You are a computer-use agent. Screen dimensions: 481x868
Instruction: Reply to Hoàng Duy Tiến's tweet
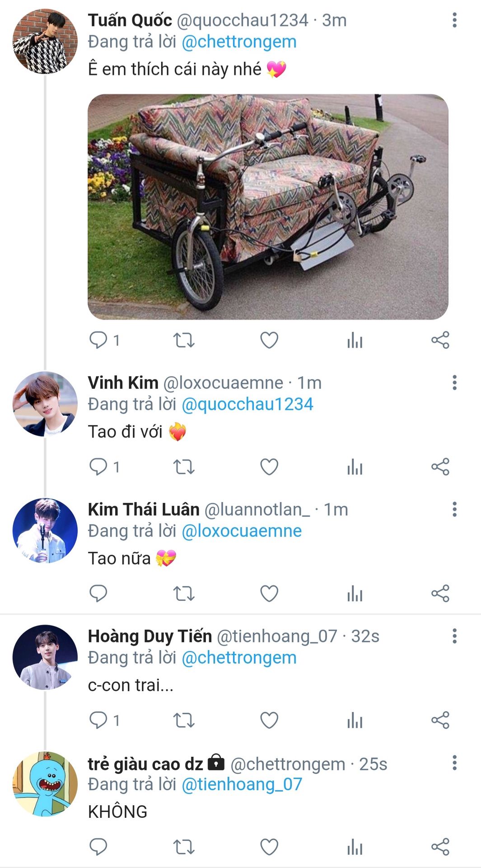[x=98, y=720]
